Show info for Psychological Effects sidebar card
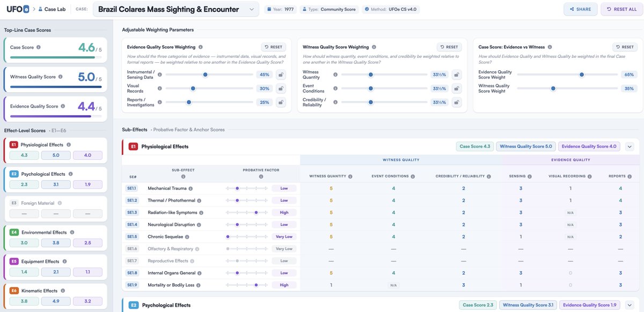 pos(70,174)
